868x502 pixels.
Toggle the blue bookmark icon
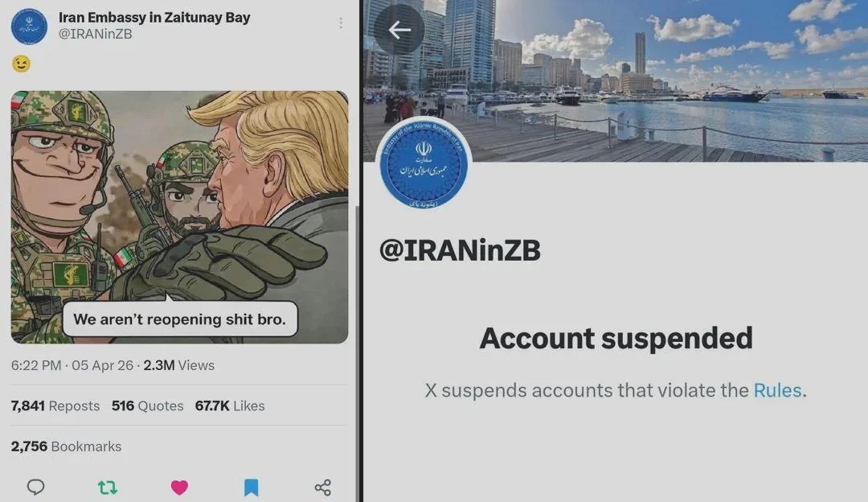point(252,488)
